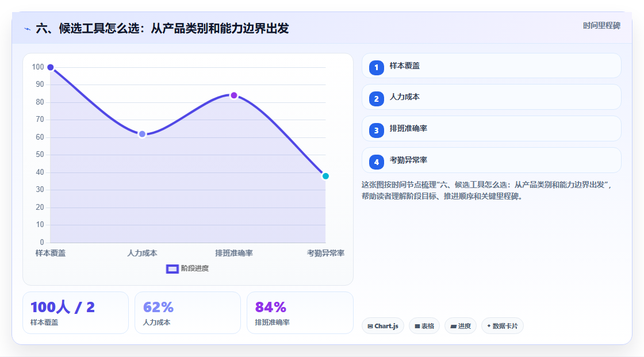Select the 样本覆盖 data point at 100
This screenshot has width=644, height=357.
pyautogui.click(x=51, y=67)
